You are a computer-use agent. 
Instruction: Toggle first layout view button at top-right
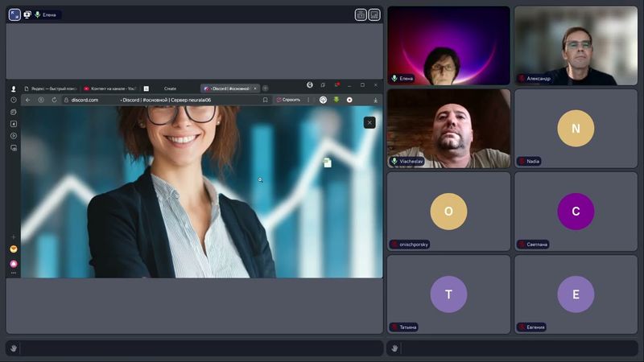pyautogui.click(x=361, y=14)
